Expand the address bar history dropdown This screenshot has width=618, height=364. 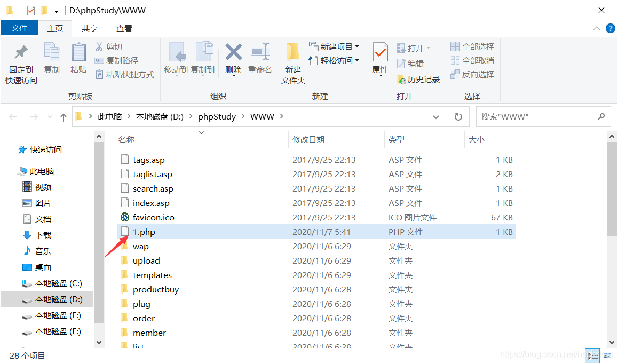click(436, 116)
